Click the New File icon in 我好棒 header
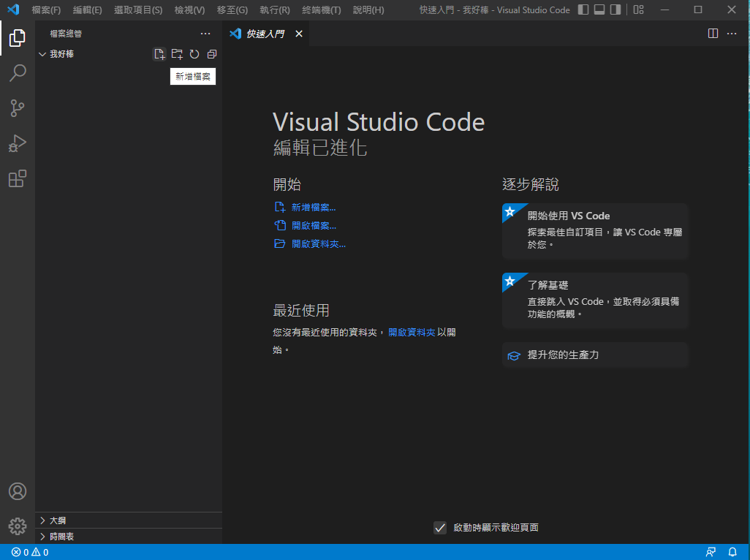Image resolution: width=750 pixels, height=560 pixels. pyautogui.click(x=159, y=54)
